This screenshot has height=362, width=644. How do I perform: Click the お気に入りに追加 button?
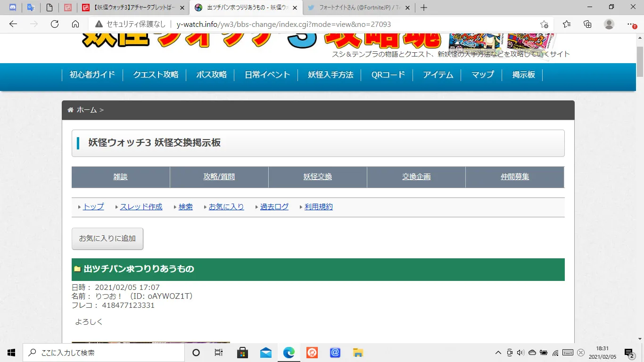tap(107, 239)
